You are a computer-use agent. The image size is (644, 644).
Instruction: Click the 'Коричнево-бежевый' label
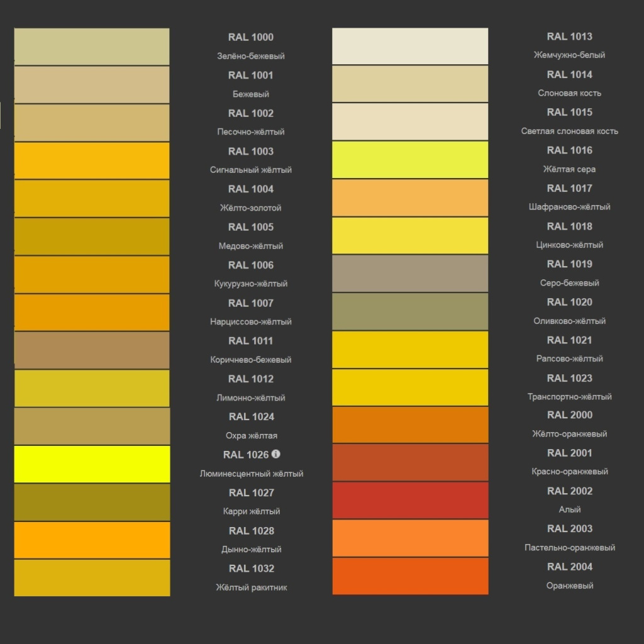[x=250, y=360]
